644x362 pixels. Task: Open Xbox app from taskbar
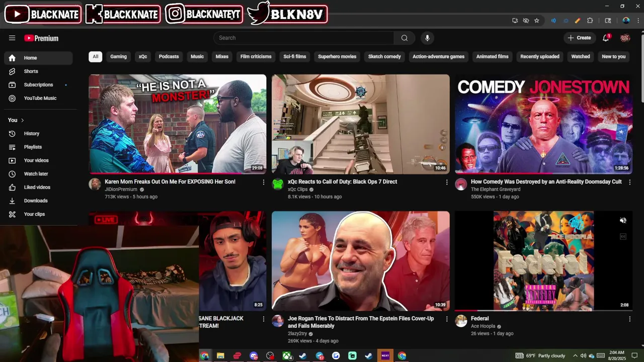(x=287, y=355)
